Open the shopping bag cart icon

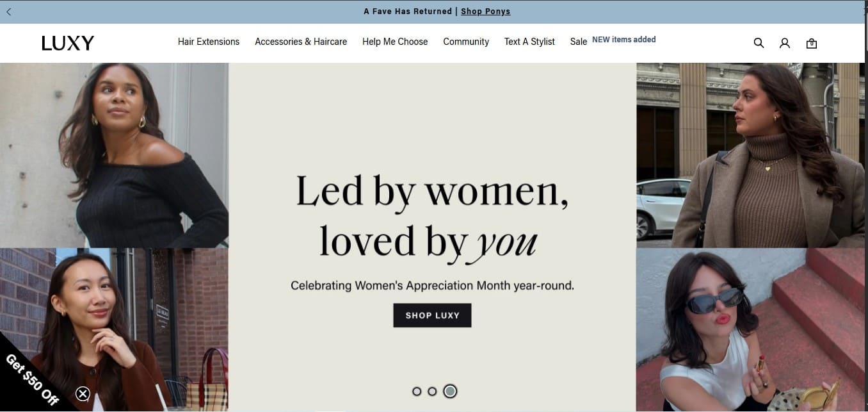pyautogui.click(x=812, y=43)
